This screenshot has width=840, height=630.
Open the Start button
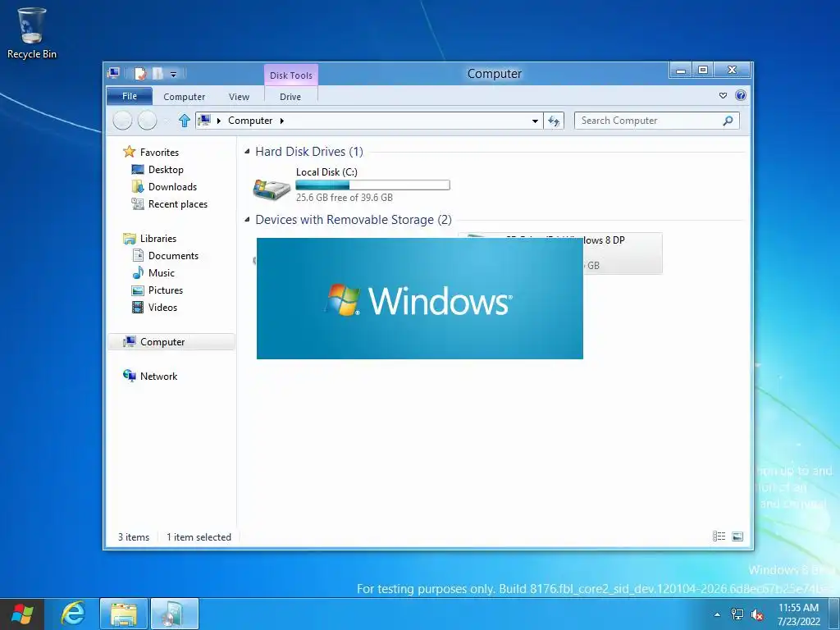coord(22,614)
